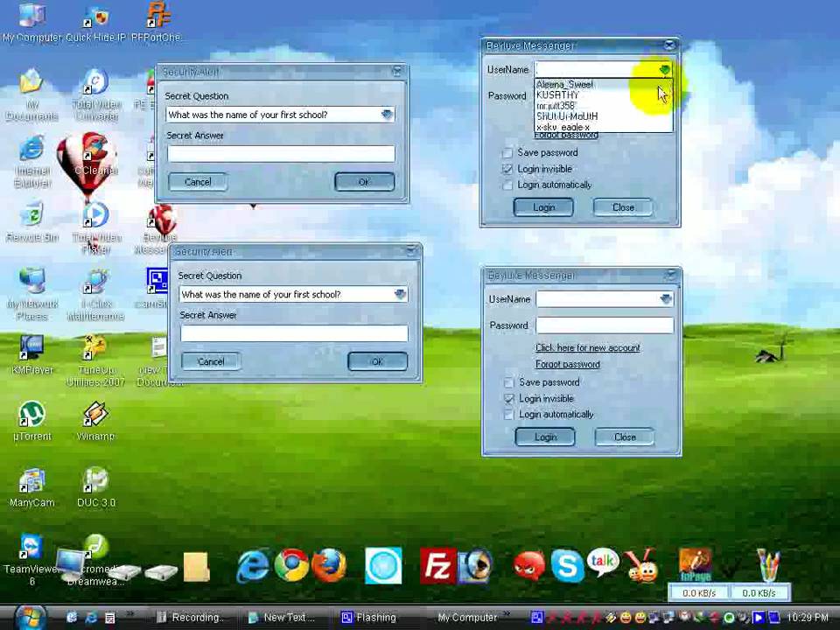This screenshot has width=840, height=630.
Task: Click OK in lower Security Alert dialog
Action: (377, 361)
